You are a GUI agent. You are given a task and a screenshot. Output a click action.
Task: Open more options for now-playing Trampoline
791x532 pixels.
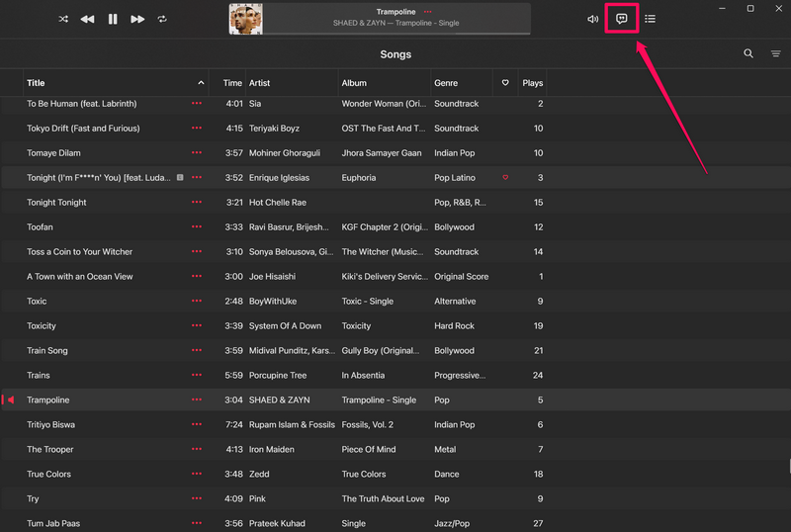click(x=428, y=12)
